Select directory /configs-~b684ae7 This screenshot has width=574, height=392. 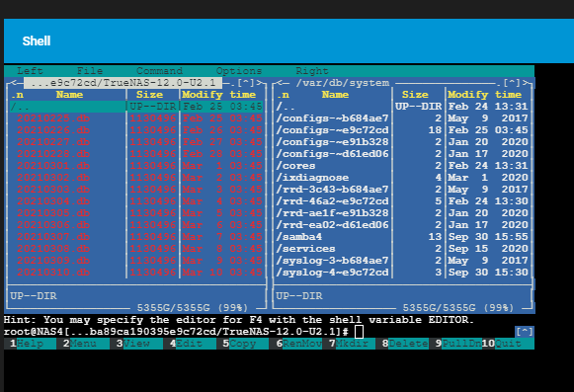pyautogui.click(x=402, y=118)
